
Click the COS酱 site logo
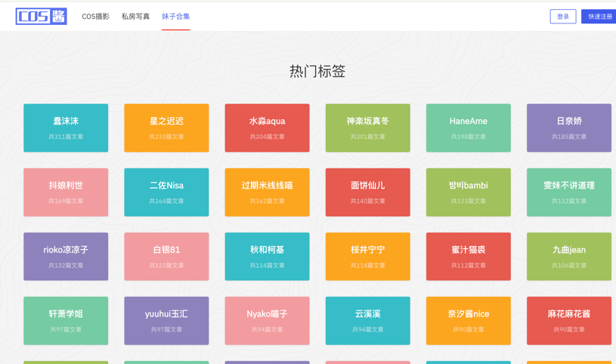coord(42,16)
